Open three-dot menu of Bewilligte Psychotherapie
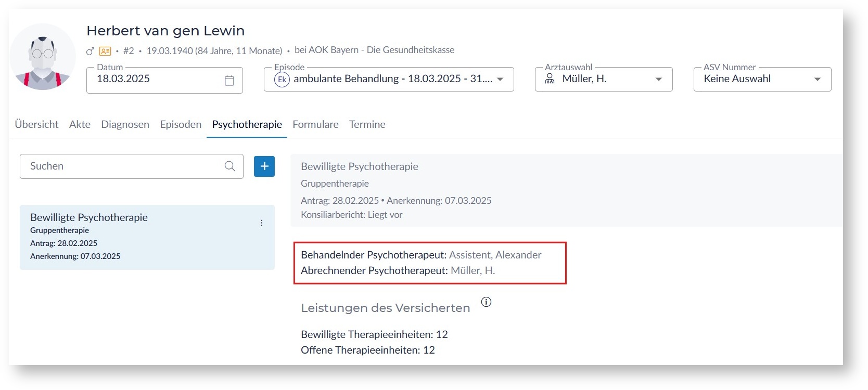 262,223
